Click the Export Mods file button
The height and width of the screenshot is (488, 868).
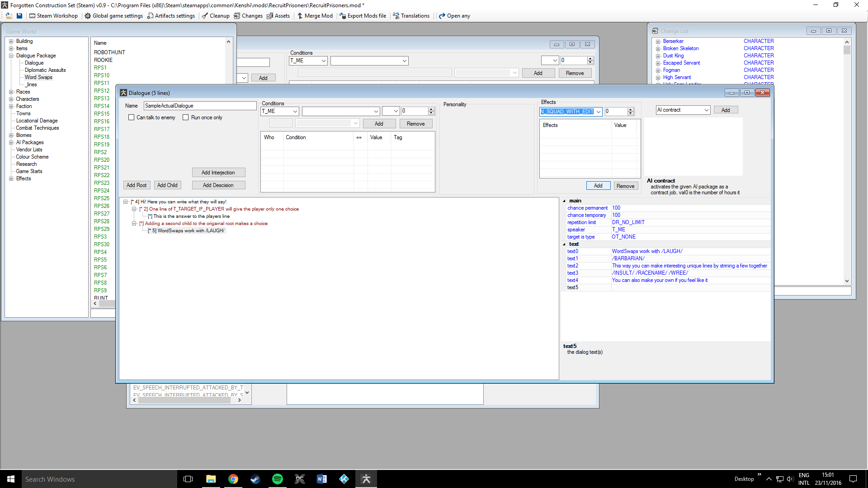(363, 16)
